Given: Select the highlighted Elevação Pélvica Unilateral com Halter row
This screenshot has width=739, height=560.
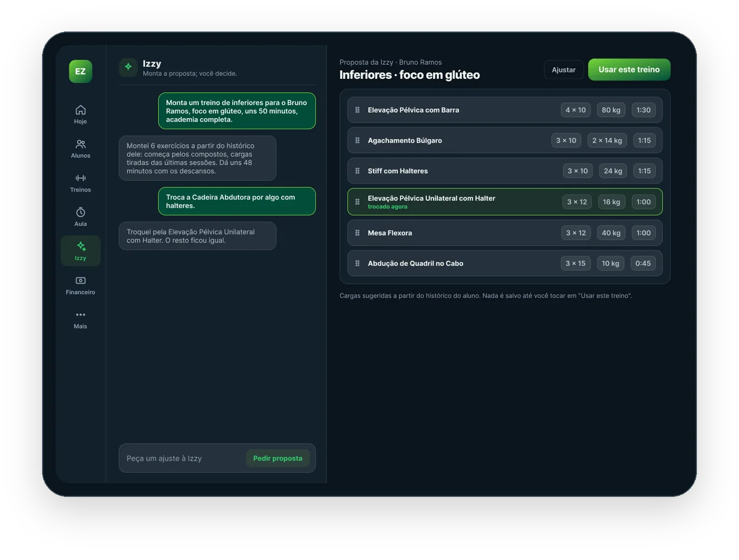Looking at the screenshot, I should point(505,202).
